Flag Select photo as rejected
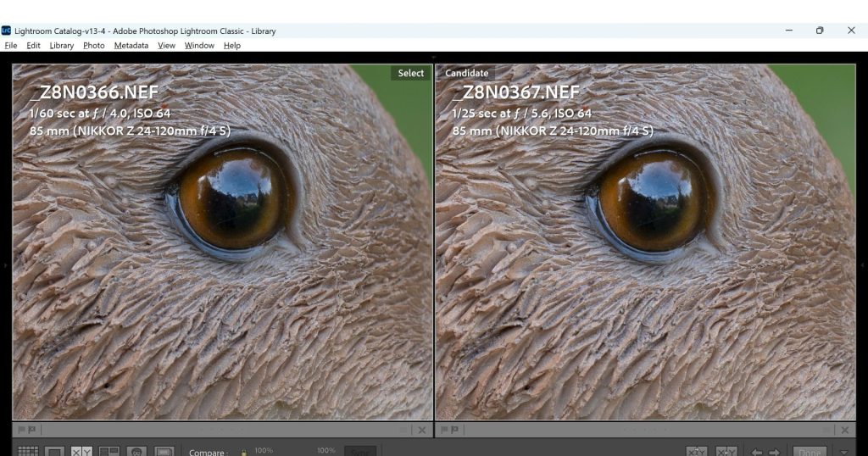 [x=31, y=430]
